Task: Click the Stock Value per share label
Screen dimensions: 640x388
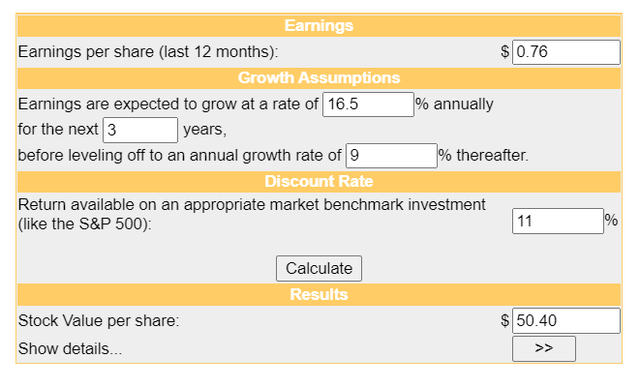Action: [x=98, y=321]
